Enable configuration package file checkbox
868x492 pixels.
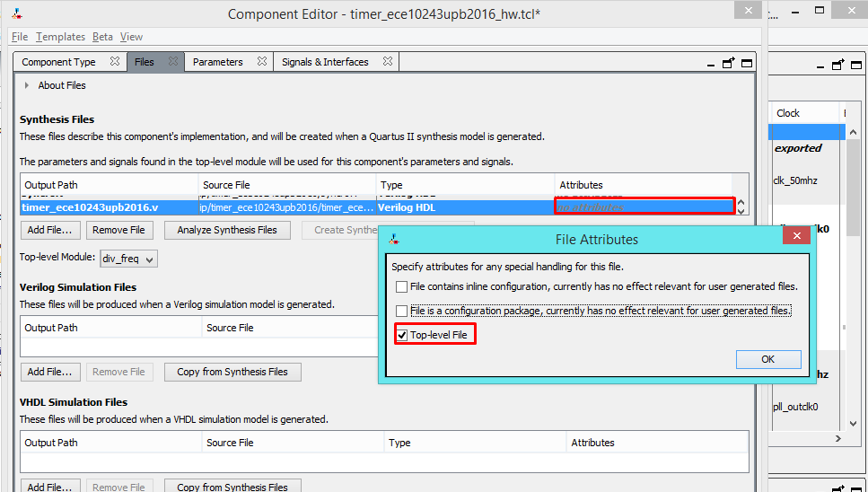[401, 311]
